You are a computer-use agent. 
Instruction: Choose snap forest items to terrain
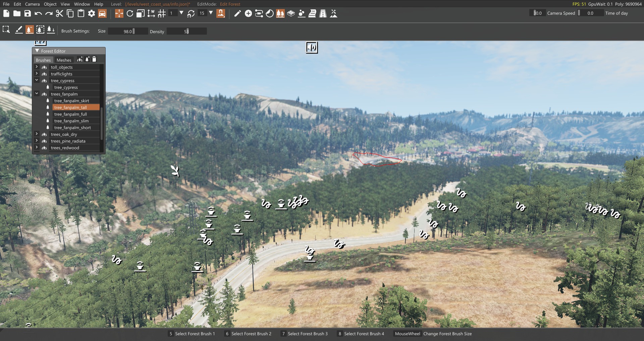tap(51, 30)
